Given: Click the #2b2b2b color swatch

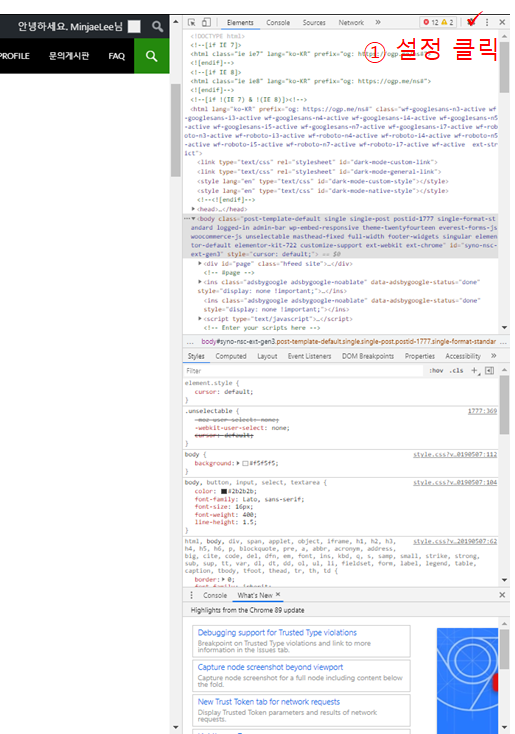Looking at the screenshot, I should pyautogui.click(x=224, y=492).
